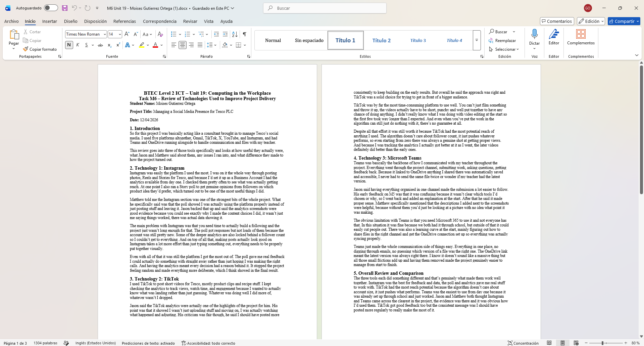Increase font size icon
The image size is (644, 346).
coord(127,34)
